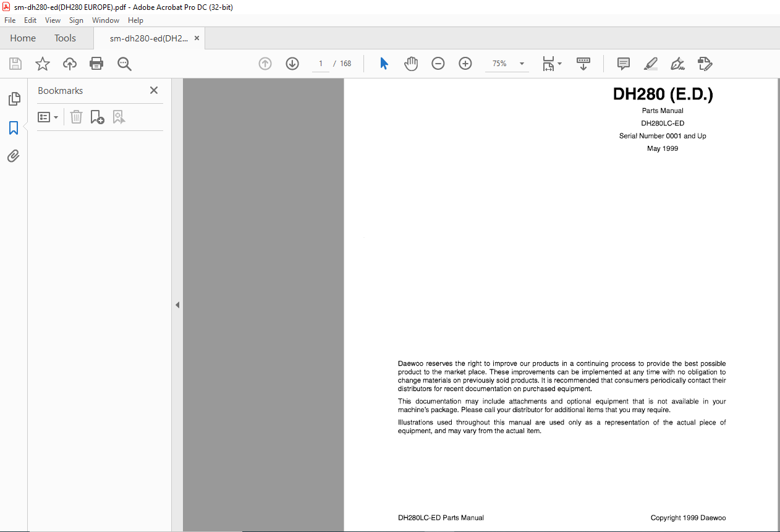
Task: Close the sm-dh280-ed document tab
Action: [x=197, y=38]
